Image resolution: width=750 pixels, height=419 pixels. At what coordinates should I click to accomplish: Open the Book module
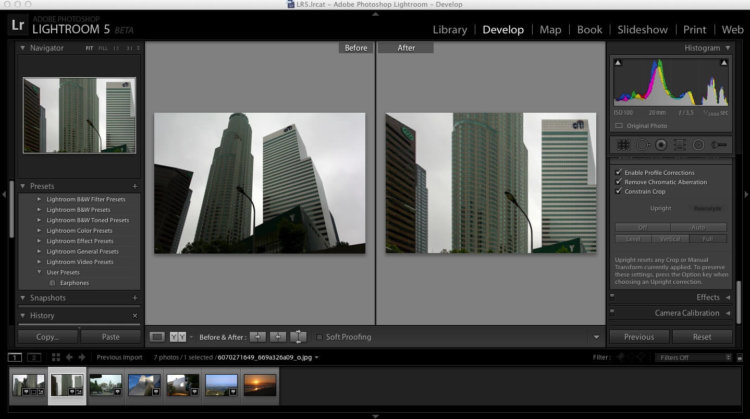point(589,30)
